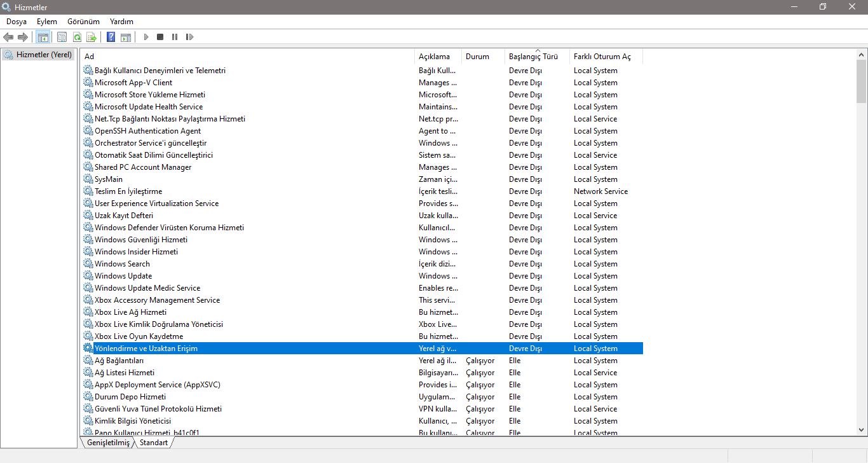Click the gear icon beside Windows Search

pos(88,264)
